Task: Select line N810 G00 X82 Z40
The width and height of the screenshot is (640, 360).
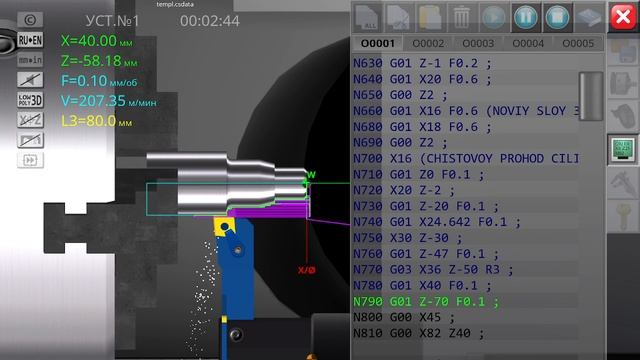Action: point(465,333)
